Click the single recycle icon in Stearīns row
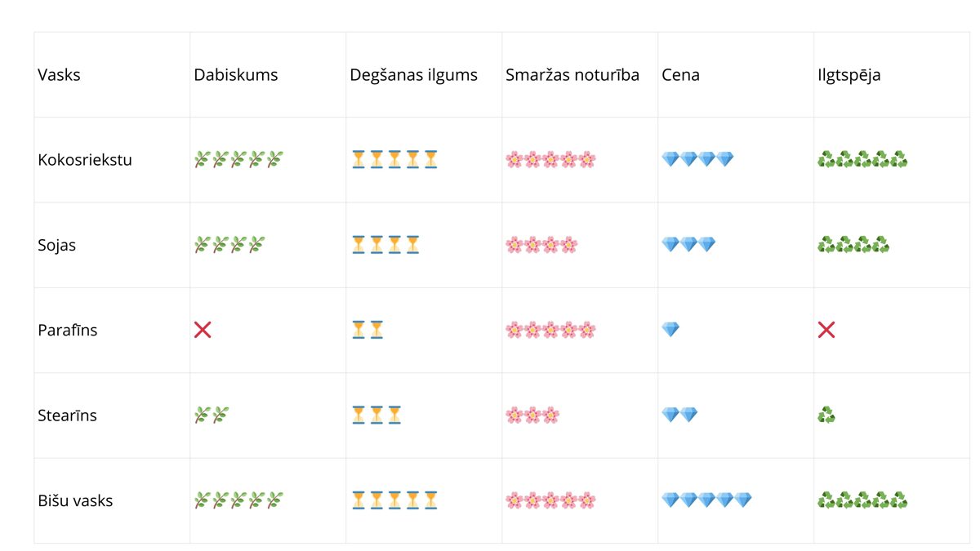This screenshot has width=980, height=551. [x=826, y=415]
